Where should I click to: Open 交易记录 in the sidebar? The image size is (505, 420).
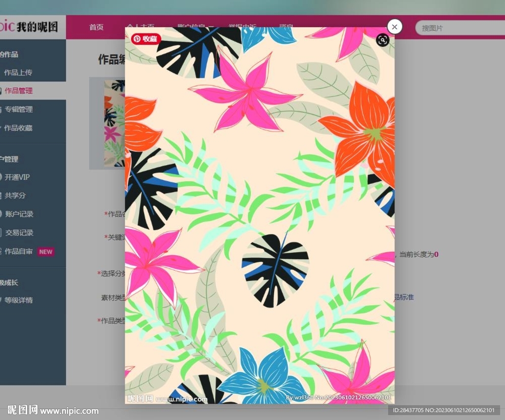click(19, 233)
